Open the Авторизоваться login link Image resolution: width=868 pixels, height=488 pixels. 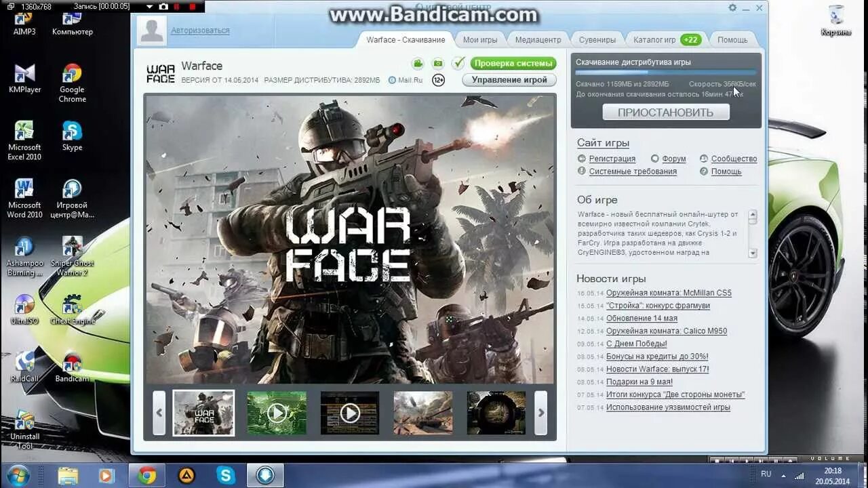[200, 30]
